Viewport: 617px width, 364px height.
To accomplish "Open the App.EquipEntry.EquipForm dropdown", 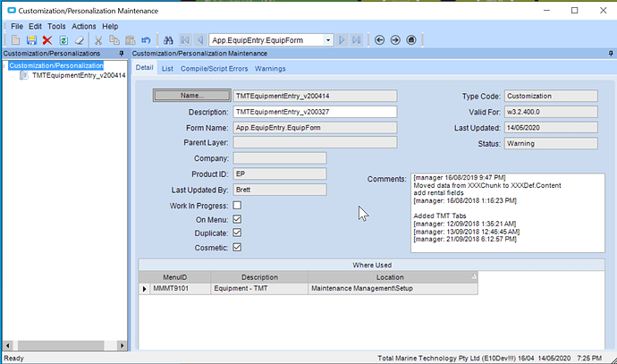I will point(328,40).
